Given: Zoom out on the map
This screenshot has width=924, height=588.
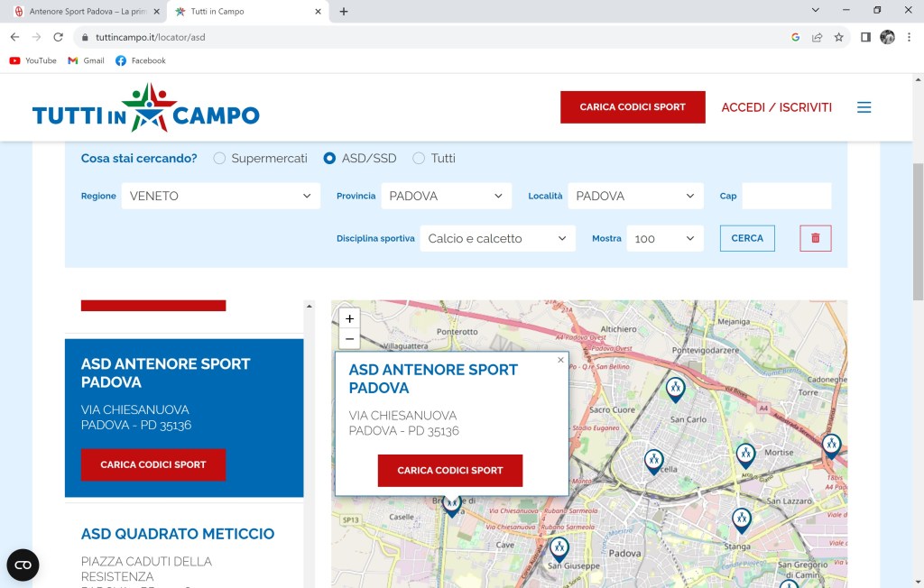Looking at the screenshot, I should pos(349,339).
